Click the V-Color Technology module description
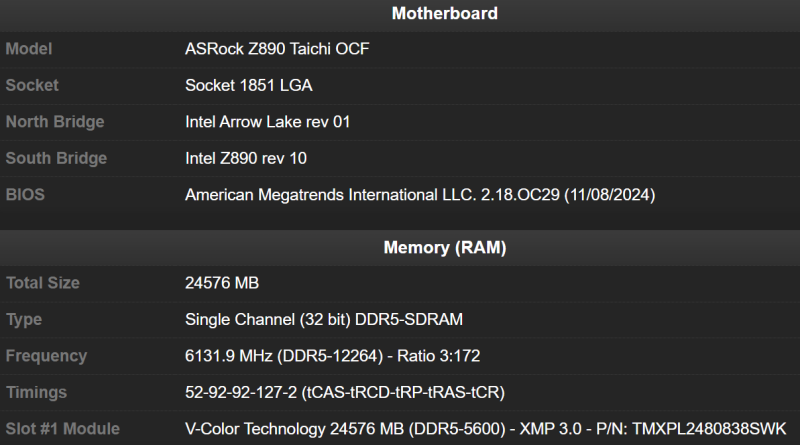 [x=486, y=429]
